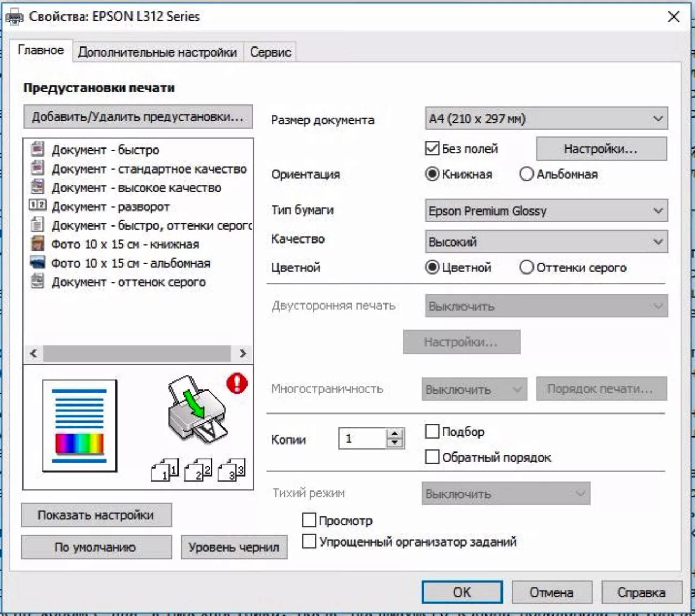Enable the 'Обратный порядок' checkbox
Viewport: 695px width, 616px height.
(x=432, y=457)
